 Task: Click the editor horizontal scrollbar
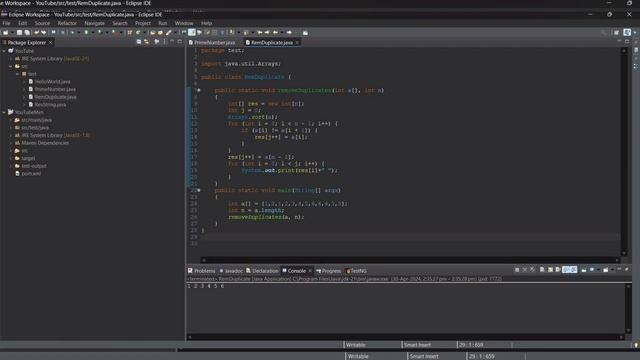(x=410, y=260)
